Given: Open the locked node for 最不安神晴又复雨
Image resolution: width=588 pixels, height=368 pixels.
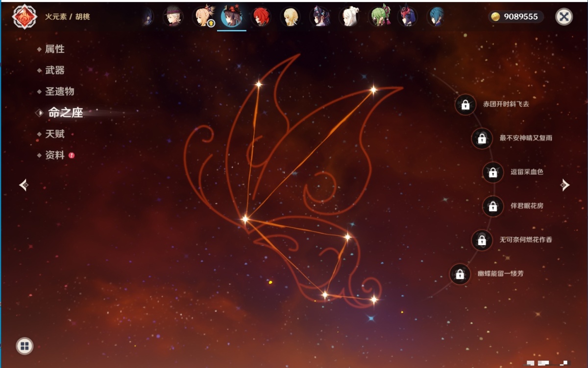Looking at the screenshot, I should [482, 138].
